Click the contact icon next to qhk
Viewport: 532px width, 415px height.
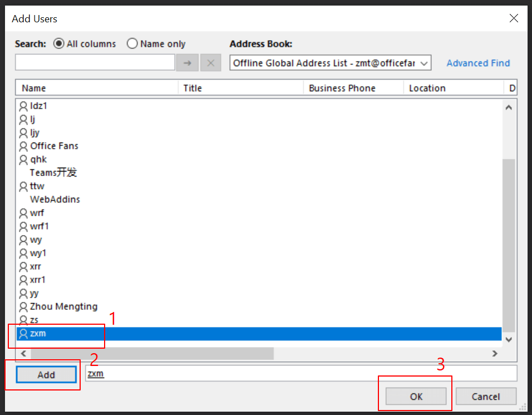click(x=23, y=159)
